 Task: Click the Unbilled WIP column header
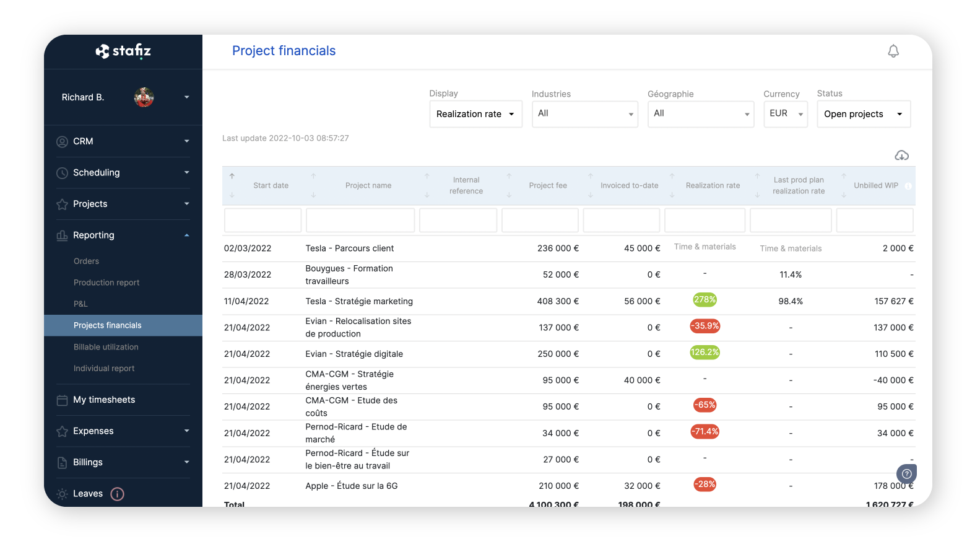[876, 186]
